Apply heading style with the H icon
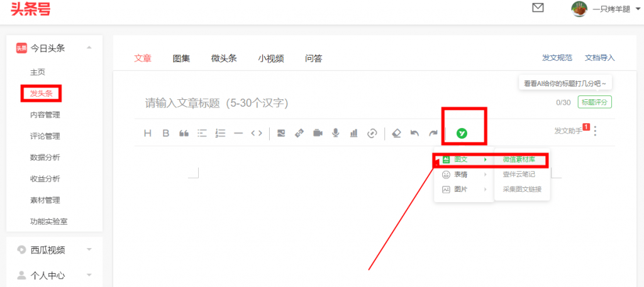The height and width of the screenshot is (287, 644). (148, 133)
